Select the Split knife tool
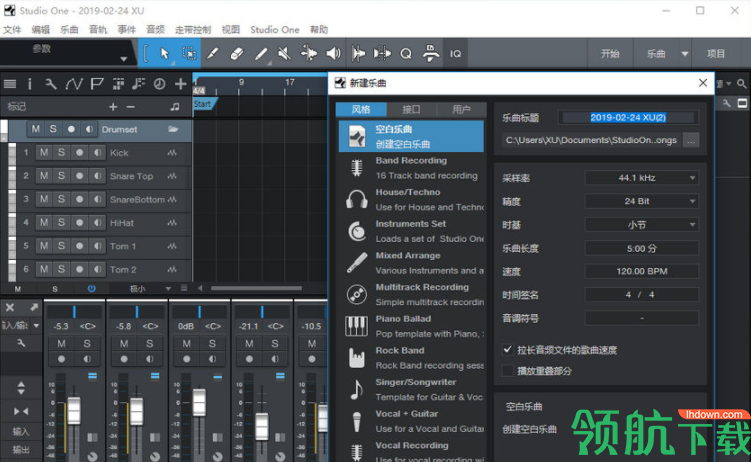This screenshot has width=751, height=462. point(212,54)
